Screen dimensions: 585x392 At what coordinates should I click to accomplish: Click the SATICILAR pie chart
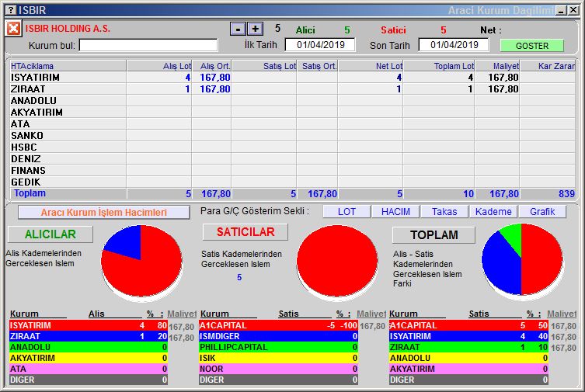pos(337,262)
